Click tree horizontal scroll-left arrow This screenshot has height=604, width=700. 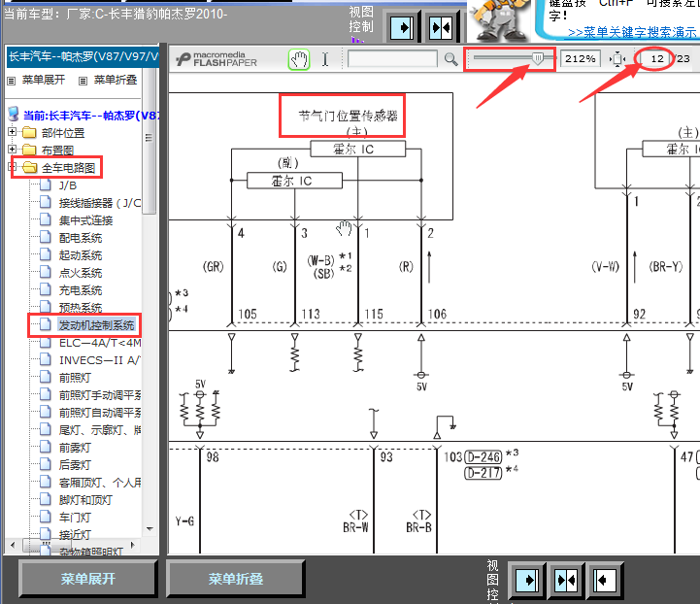tap(13, 545)
